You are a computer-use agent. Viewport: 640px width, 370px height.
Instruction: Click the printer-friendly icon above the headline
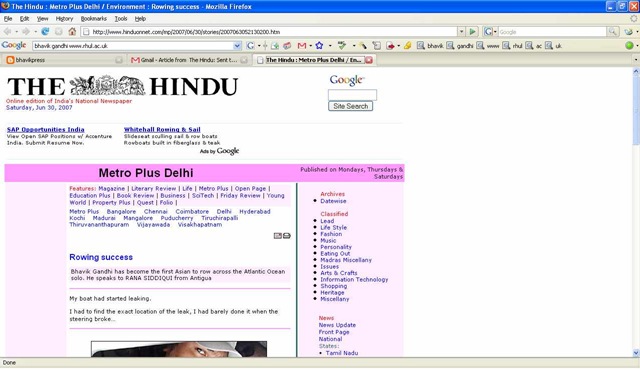tap(287, 236)
